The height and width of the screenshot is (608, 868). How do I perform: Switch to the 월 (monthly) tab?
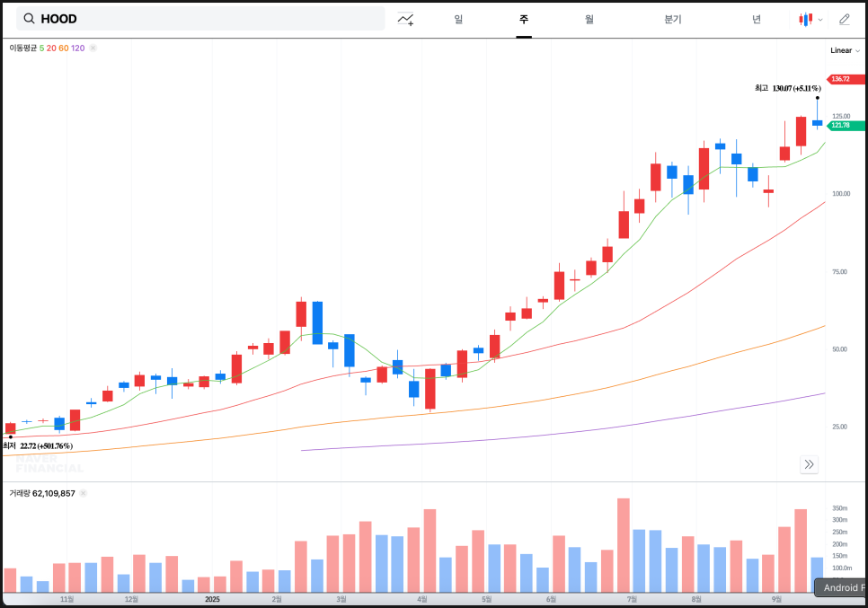point(589,20)
